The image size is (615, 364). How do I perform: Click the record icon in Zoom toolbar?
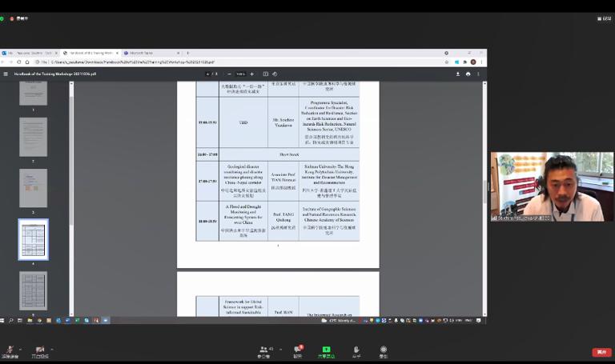(384, 350)
